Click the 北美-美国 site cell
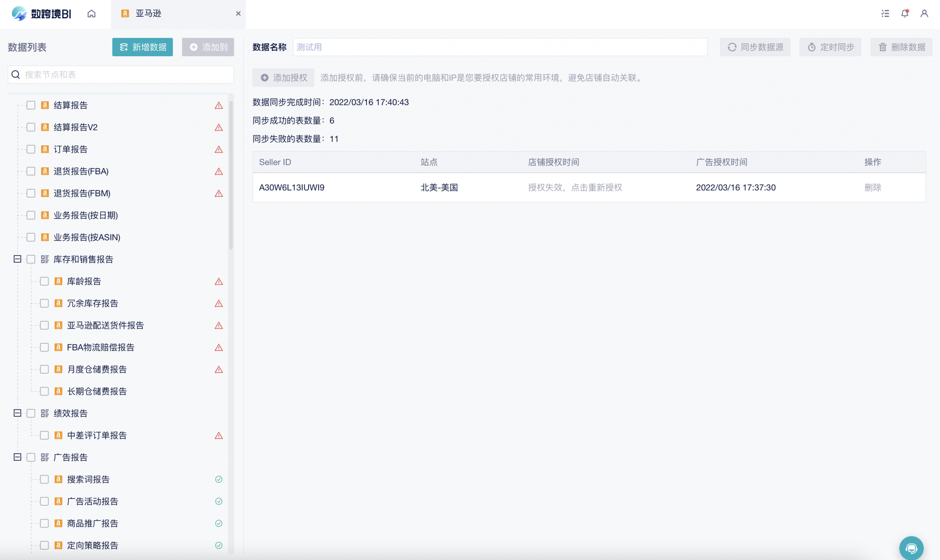The width and height of the screenshot is (940, 560). pos(439,188)
